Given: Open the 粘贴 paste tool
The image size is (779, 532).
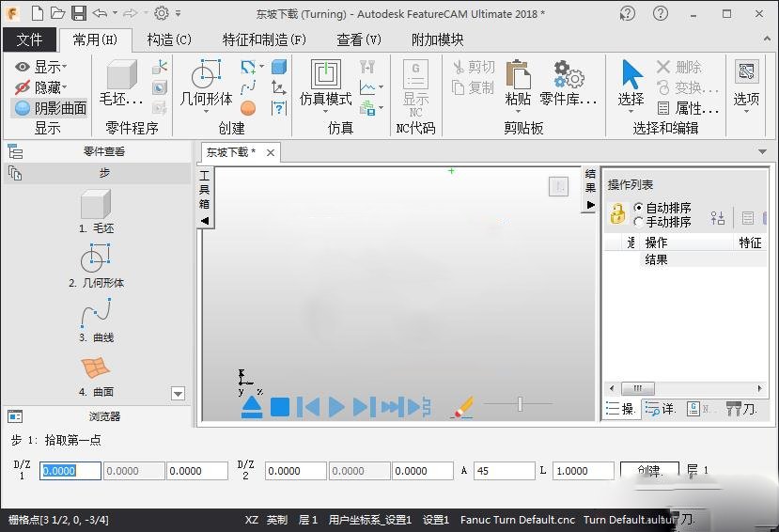Looking at the screenshot, I should (x=518, y=85).
